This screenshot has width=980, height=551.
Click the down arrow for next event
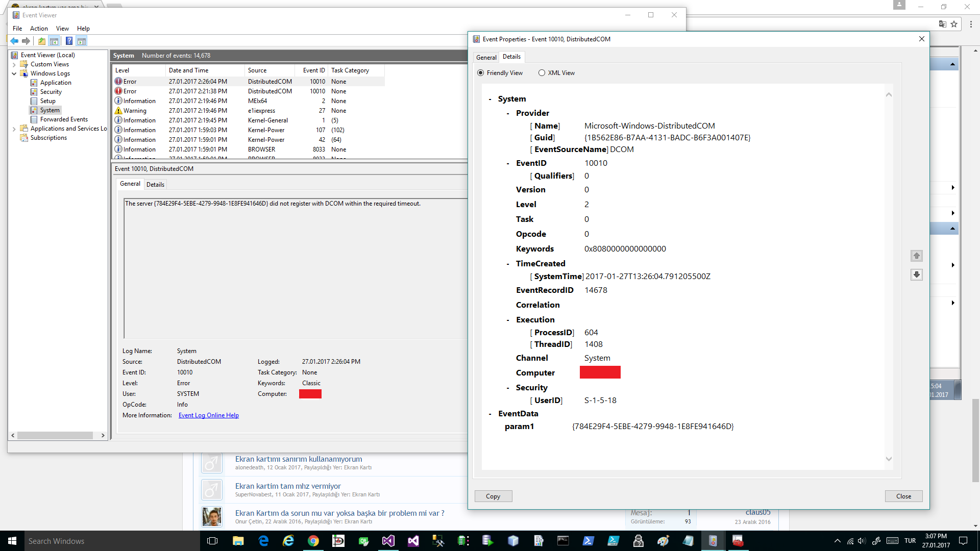pos(917,274)
